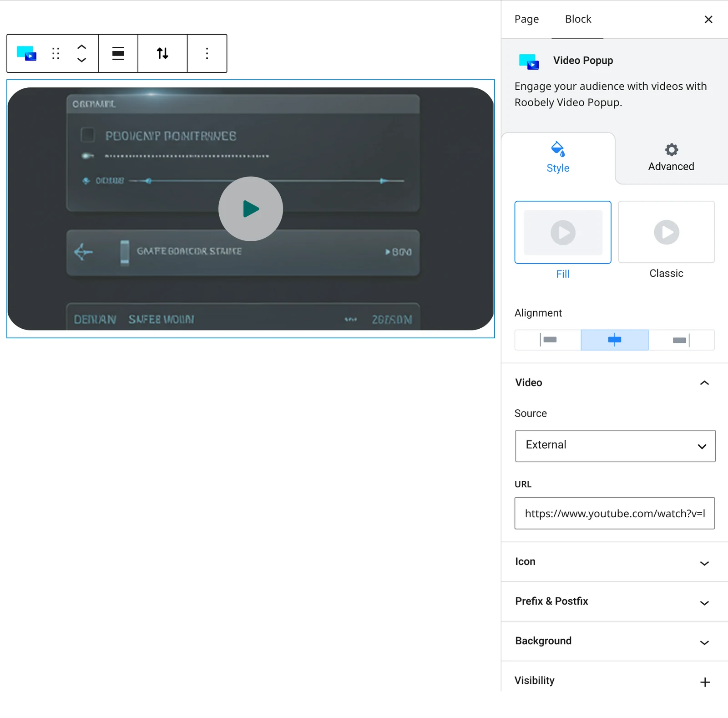Expand the Visibility section with plus

pyautogui.click(x=705, y=682)
